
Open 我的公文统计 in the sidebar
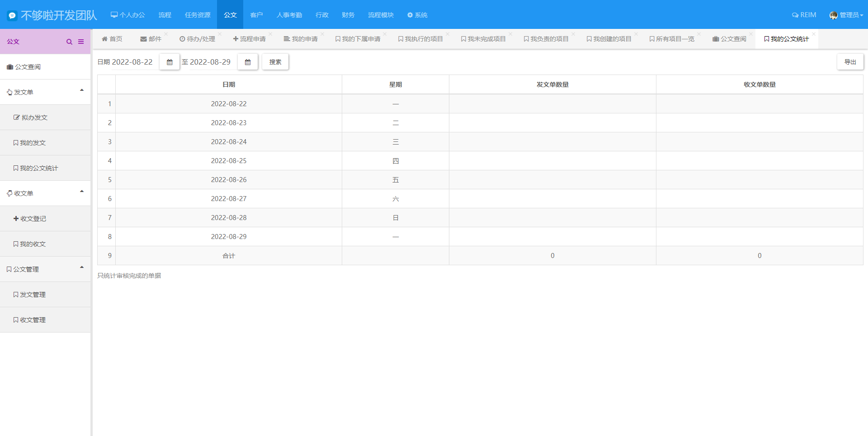click(45, 168)
